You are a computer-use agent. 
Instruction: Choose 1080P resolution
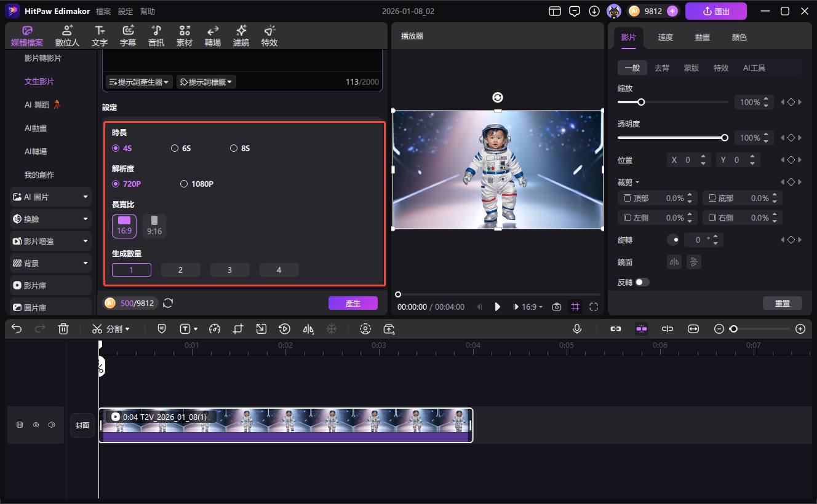184,184
